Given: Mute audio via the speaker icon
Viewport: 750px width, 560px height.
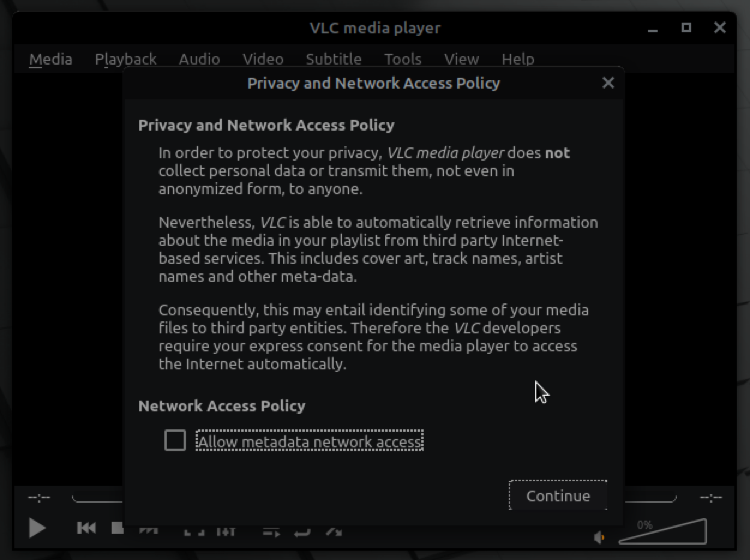Looking at the screenshot, I should [599, 538].
